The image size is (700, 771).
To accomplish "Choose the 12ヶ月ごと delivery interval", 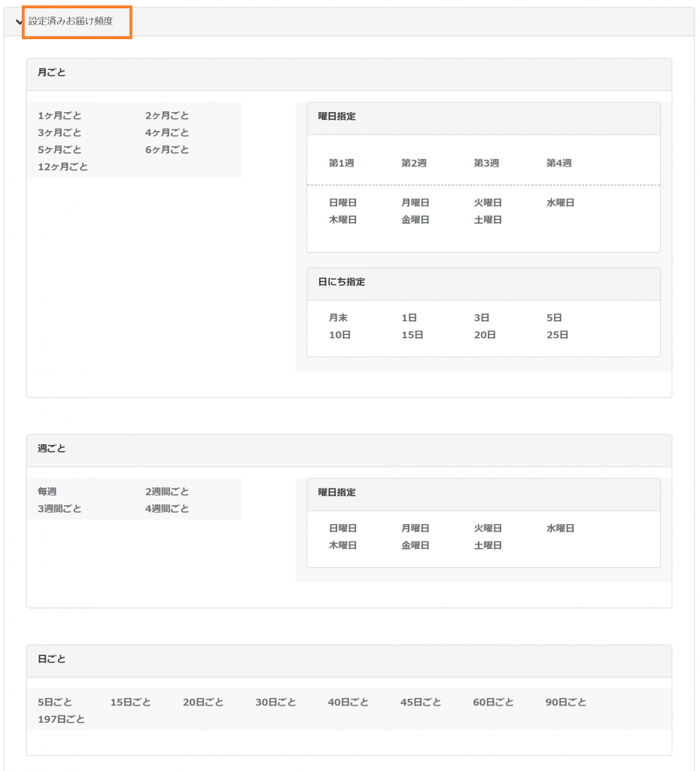I will point(62,167).
